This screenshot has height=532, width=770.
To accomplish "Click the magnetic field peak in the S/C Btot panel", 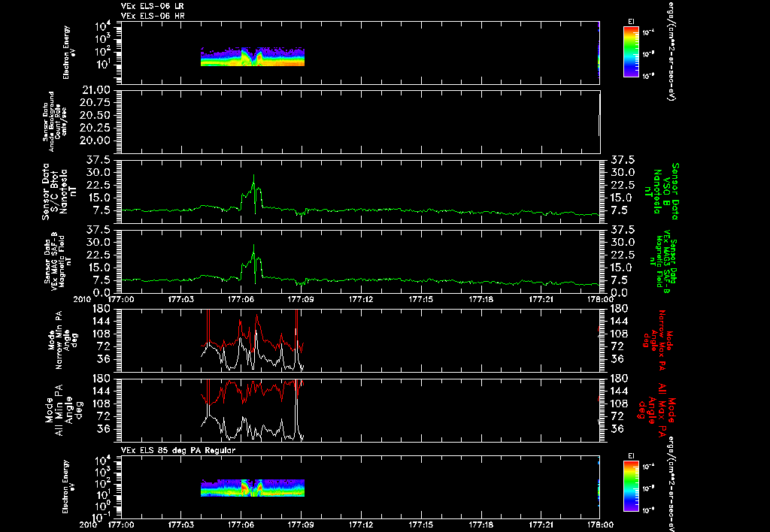I will tap(253, 177).
